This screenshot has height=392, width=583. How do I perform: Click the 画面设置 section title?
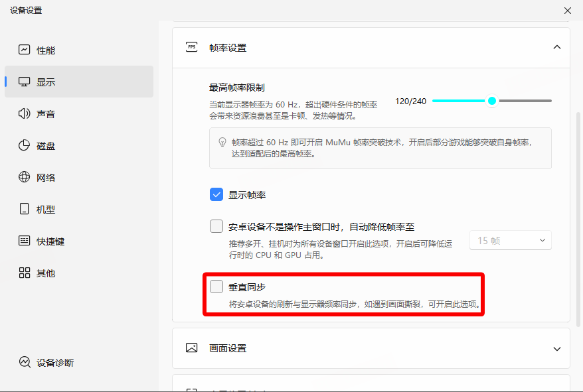click(x=228, y=348)
